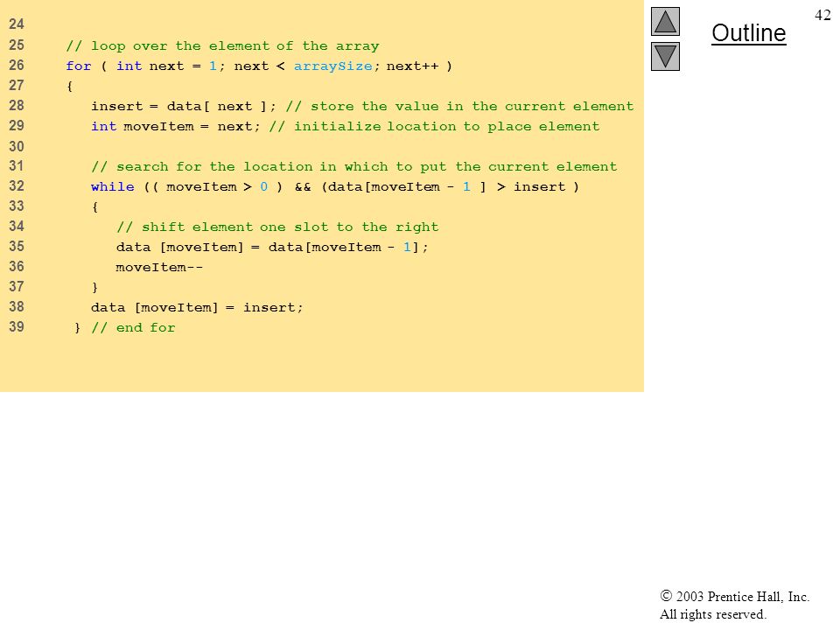Click line number 31
Image resolution: width=840 pixels, height=630 pixels.
tap(17, 166)
